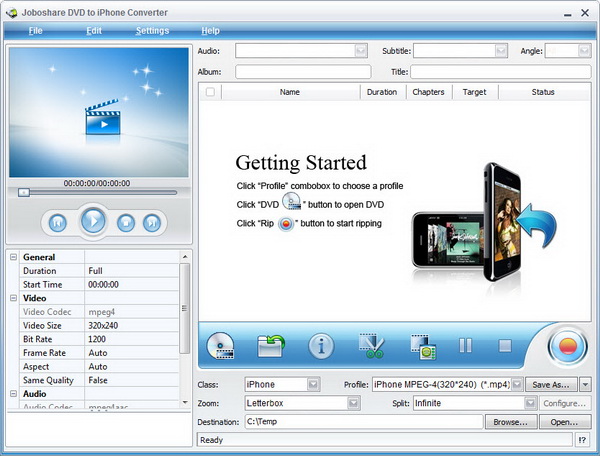Toggle the select-all checkbox in list header
The image size is (600, 456).
pos(210,92)
